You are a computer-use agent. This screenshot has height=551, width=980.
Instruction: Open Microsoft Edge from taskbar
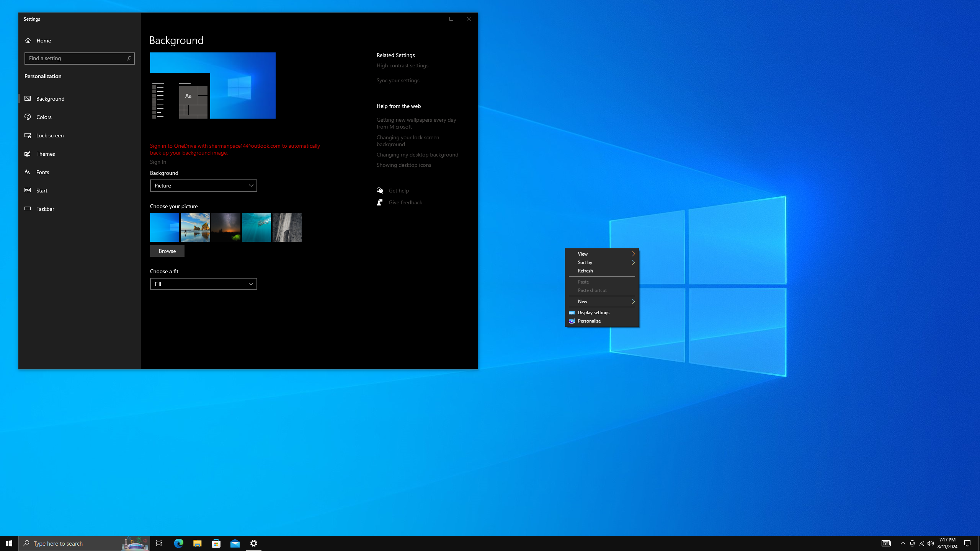(179, 543)
